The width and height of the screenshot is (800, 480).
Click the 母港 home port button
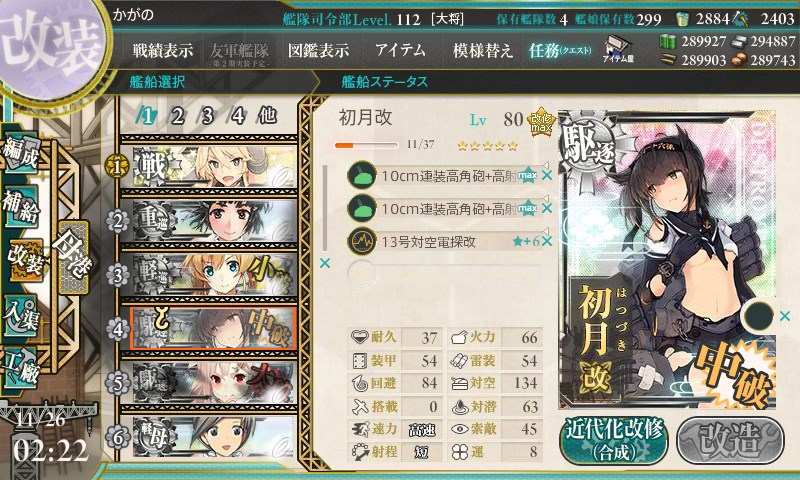[x=73, y=257]
